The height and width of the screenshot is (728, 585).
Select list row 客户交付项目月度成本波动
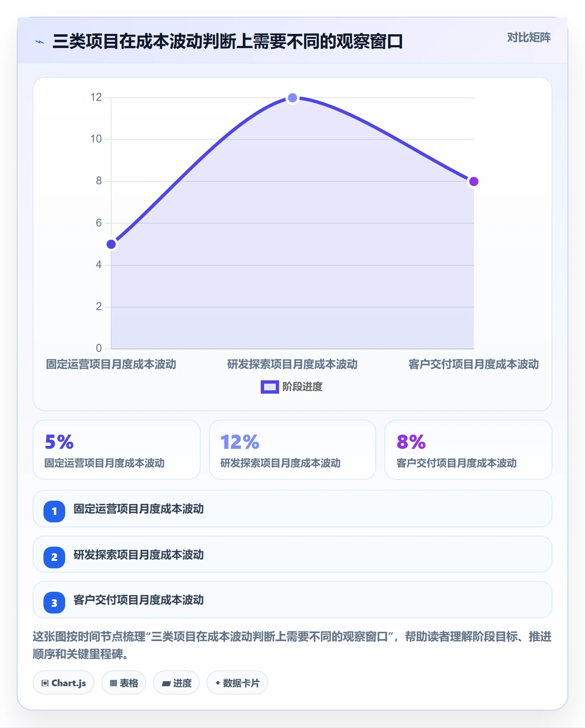pos(292,600)
